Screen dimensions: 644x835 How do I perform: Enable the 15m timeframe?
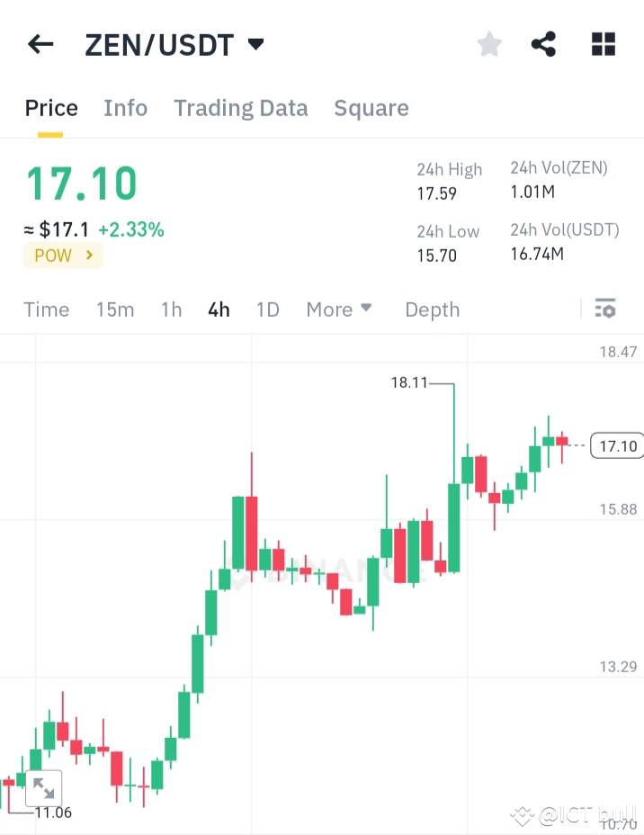pos(115,309)
